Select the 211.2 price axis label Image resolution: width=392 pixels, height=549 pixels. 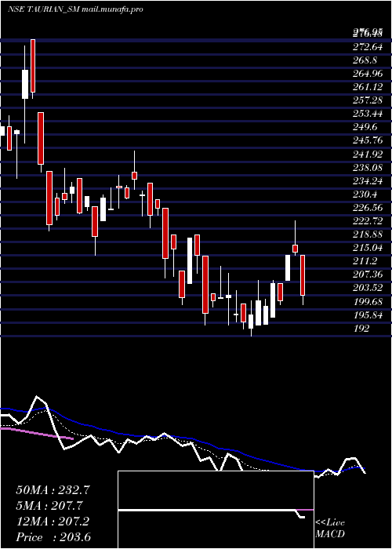click(365, 261)
